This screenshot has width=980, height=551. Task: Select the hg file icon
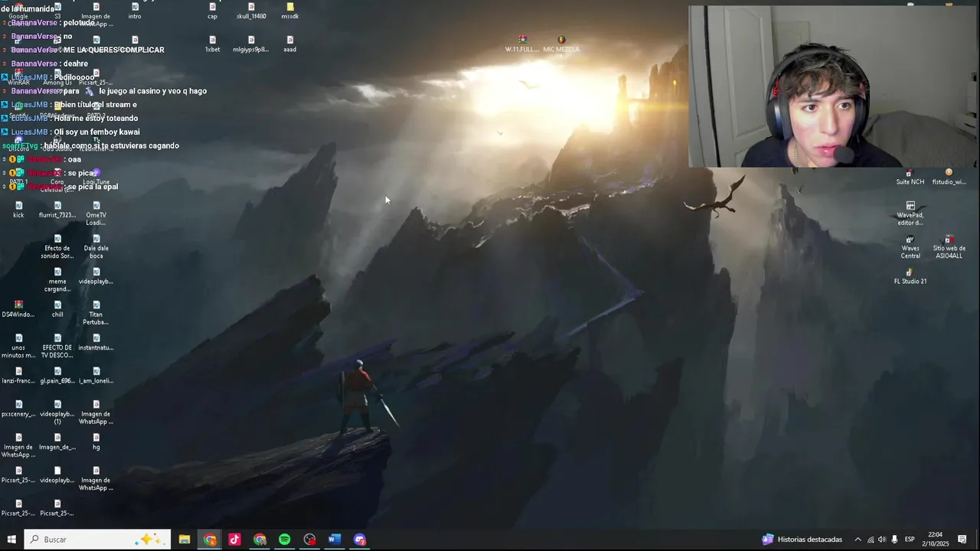pos(96,442)
